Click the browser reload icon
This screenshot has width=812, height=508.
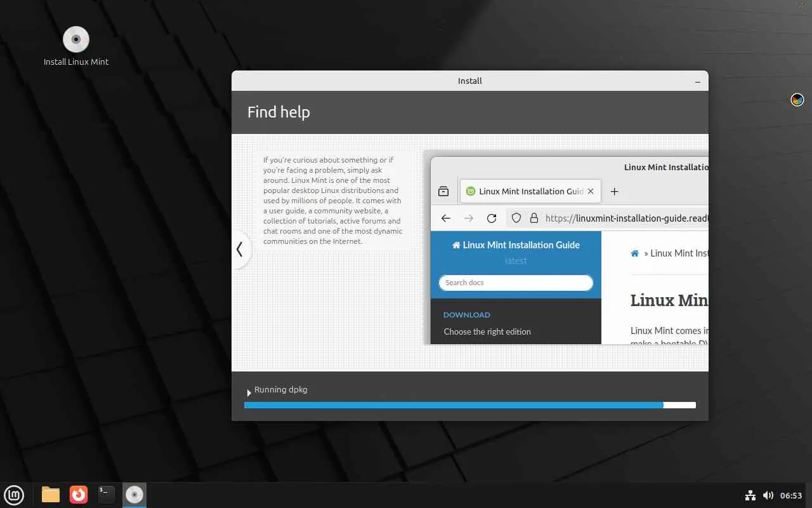click(x=492, y=218)
